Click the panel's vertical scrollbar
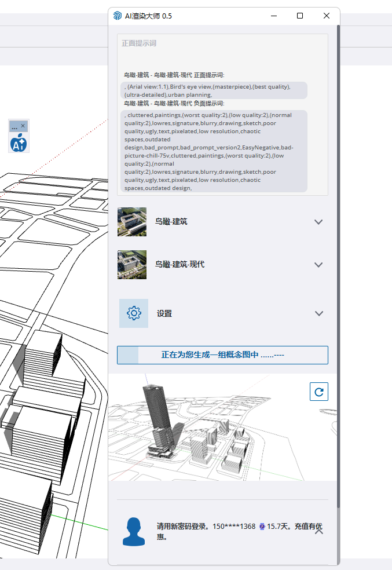This screenshot has height=570, width=392. click(x=338, y=290)
